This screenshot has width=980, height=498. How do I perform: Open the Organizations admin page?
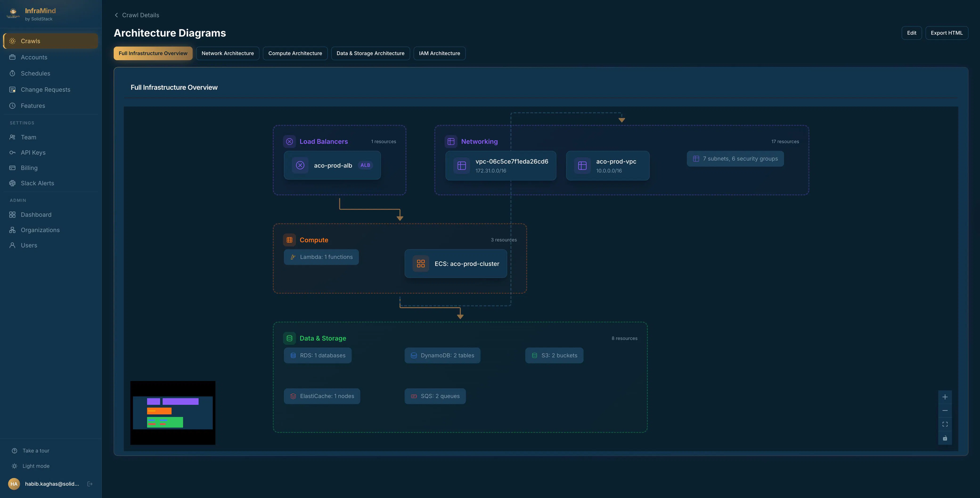50,230
